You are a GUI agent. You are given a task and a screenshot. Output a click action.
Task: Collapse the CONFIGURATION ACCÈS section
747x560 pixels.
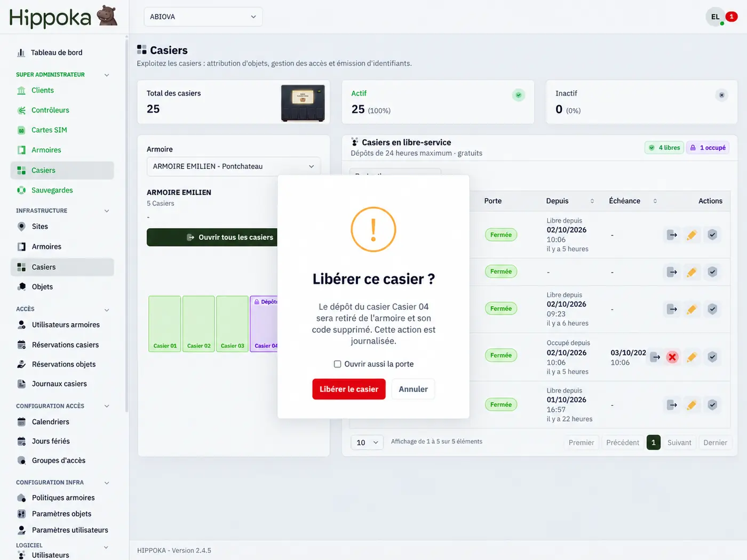107,406
